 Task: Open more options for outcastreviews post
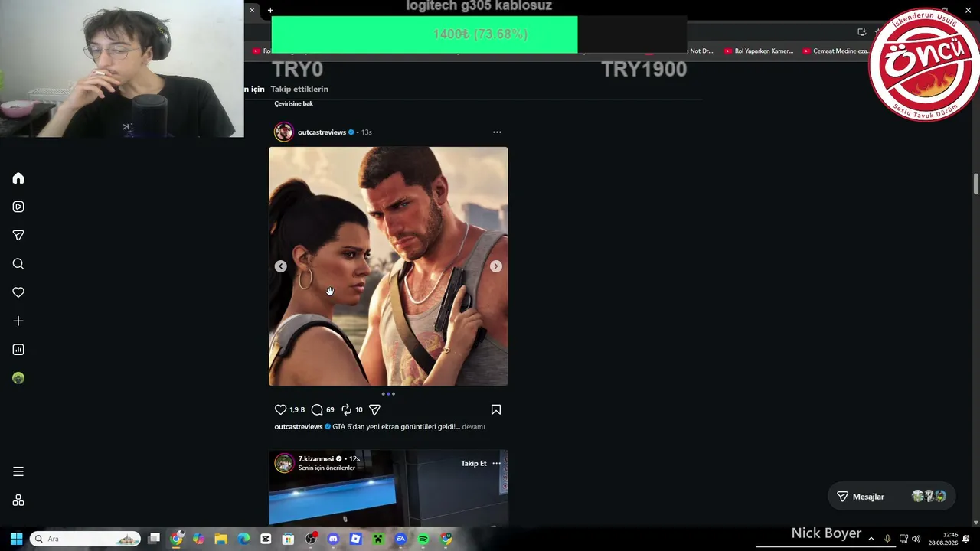click(x=497, y=132)
